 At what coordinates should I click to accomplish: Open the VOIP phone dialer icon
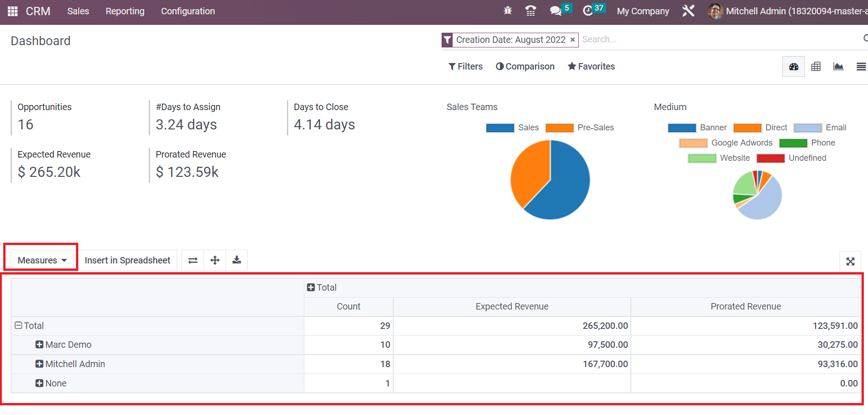530,11
